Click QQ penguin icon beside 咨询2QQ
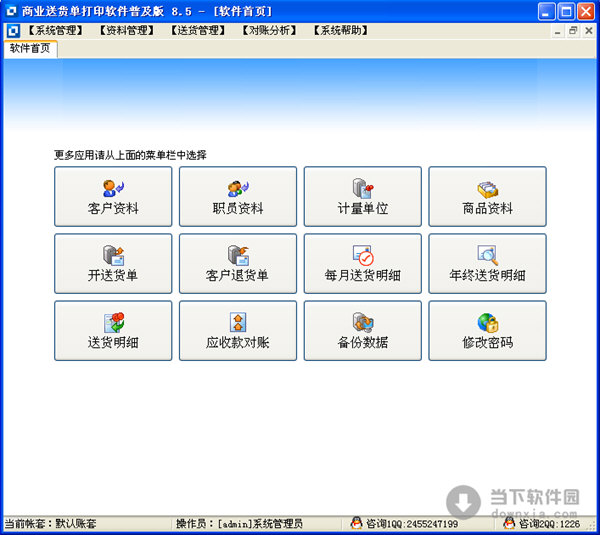600x535 pixels. pos(509,523)
